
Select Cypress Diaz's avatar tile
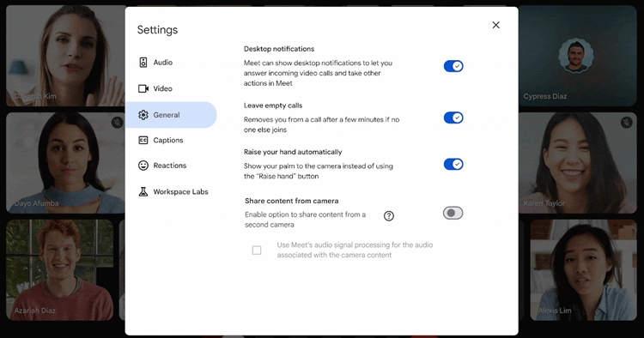[x=578, y=56]
